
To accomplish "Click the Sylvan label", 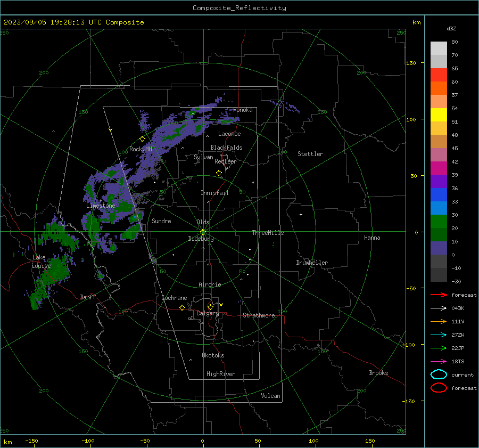I will click(x=203, y=157).
